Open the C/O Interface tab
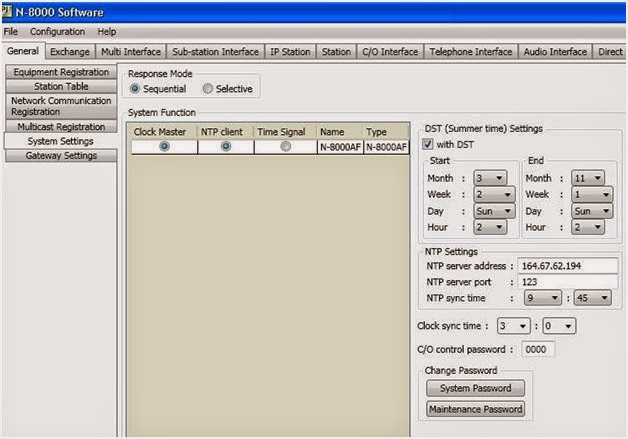 point(390,52)
